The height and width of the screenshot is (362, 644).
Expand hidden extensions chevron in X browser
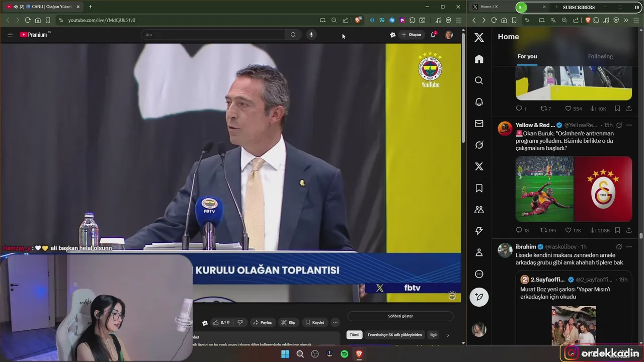pyautogui.click(x=626, y=20)
